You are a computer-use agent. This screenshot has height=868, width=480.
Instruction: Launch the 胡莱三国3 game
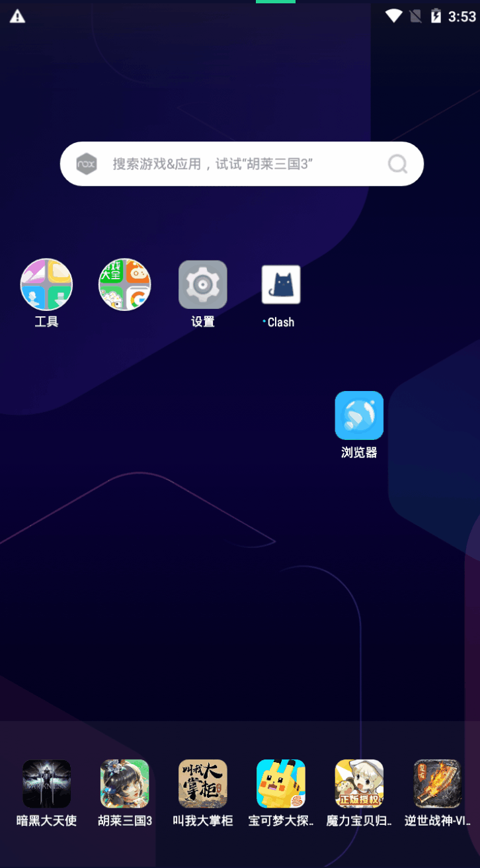(125, 784)
